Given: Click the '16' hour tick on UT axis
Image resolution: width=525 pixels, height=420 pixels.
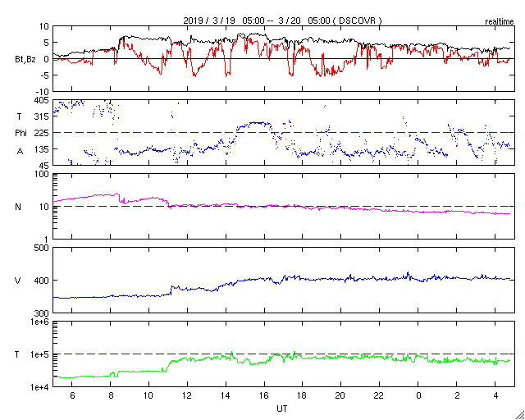Looking at the screenshot, I should (264, 396).
